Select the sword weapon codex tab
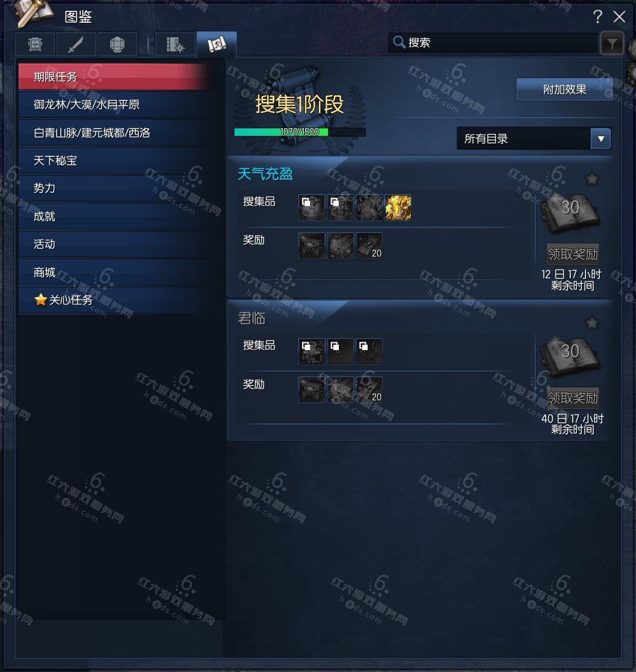The width and height of the screenshot is (636, 672). pos(75,44)
